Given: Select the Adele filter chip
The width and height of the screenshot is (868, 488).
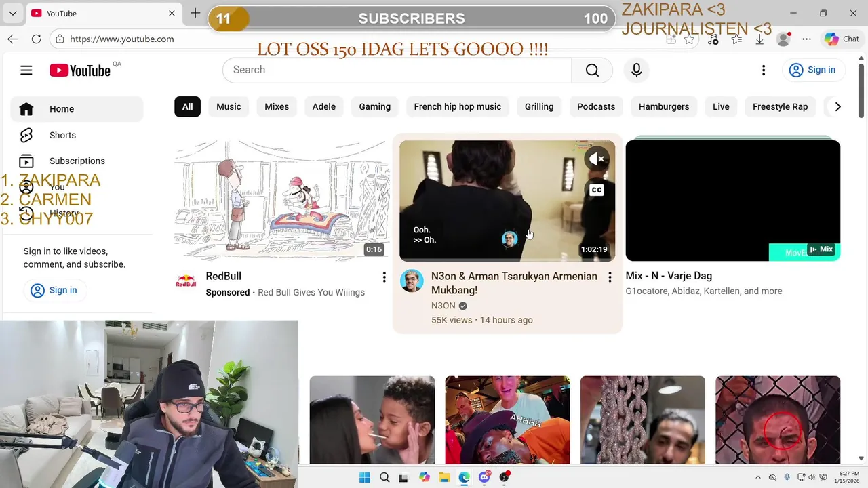Looking at the screenshot, I should click(x=324, y=106).
